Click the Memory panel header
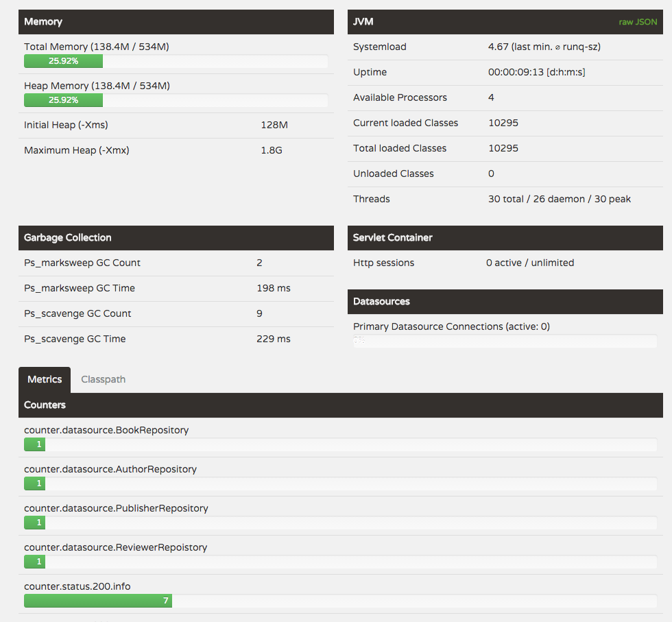 coord(176,22)
